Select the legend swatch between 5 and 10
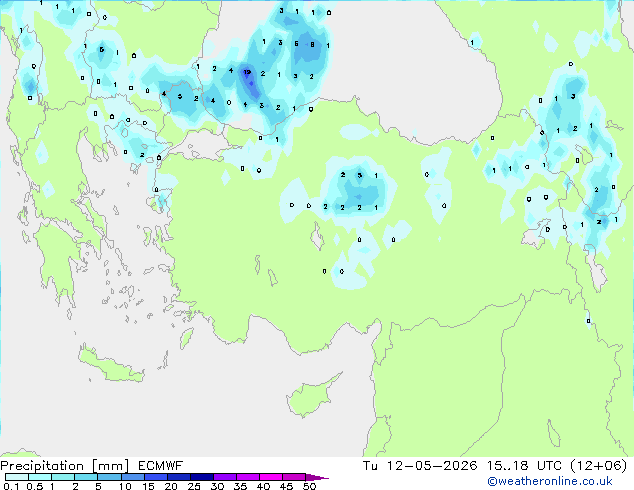This screenshot has height=490, width=634. (109, 477)
